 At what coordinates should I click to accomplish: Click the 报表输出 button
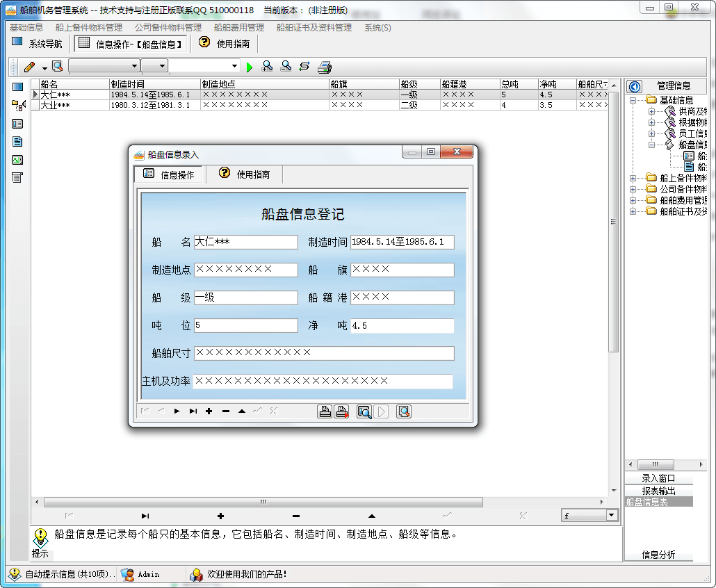point(658,490)
